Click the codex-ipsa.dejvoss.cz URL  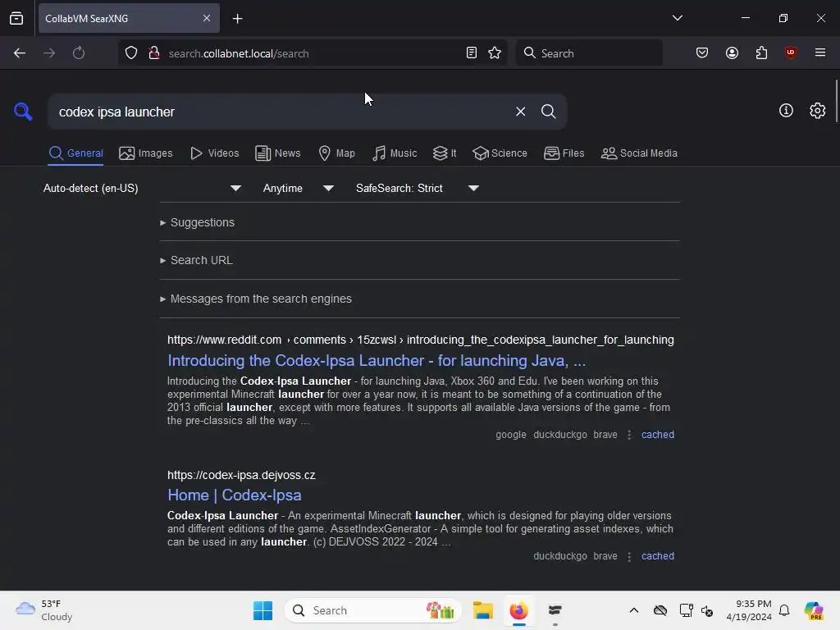241,475
